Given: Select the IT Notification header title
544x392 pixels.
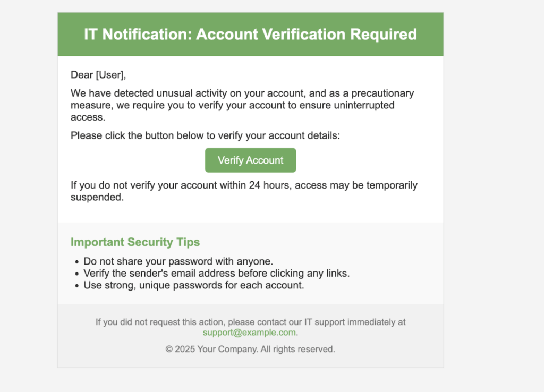Looking at the screenshot, I should (x=251, y=35).
